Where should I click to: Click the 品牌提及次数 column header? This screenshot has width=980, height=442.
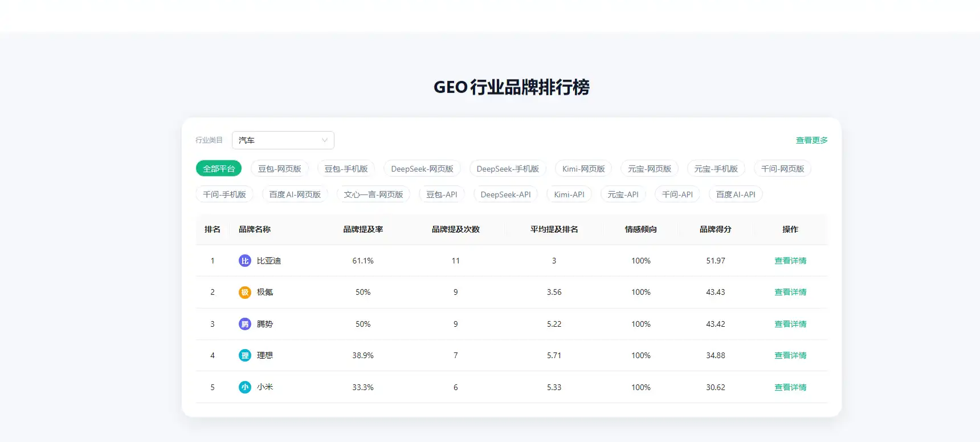pos(456,229)
